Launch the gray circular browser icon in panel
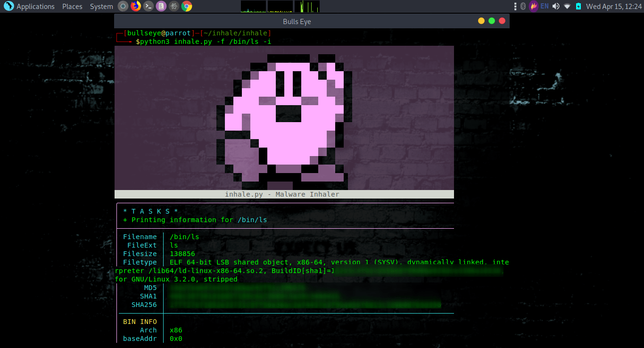Viewport: 644px width, 348px height. pyautogui.click(x=123, y=6)
